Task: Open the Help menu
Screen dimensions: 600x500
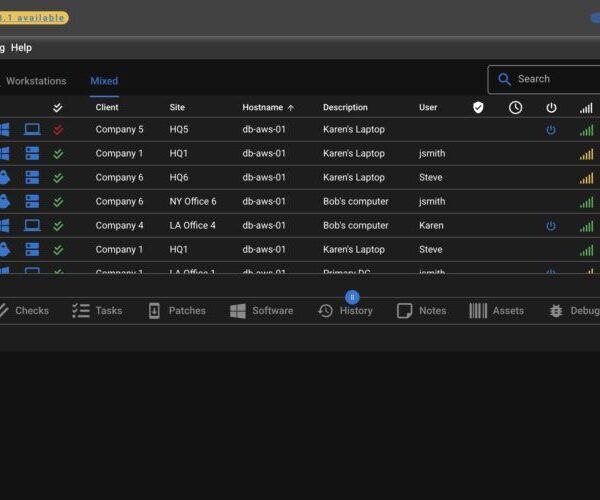Action: [21, 47]
